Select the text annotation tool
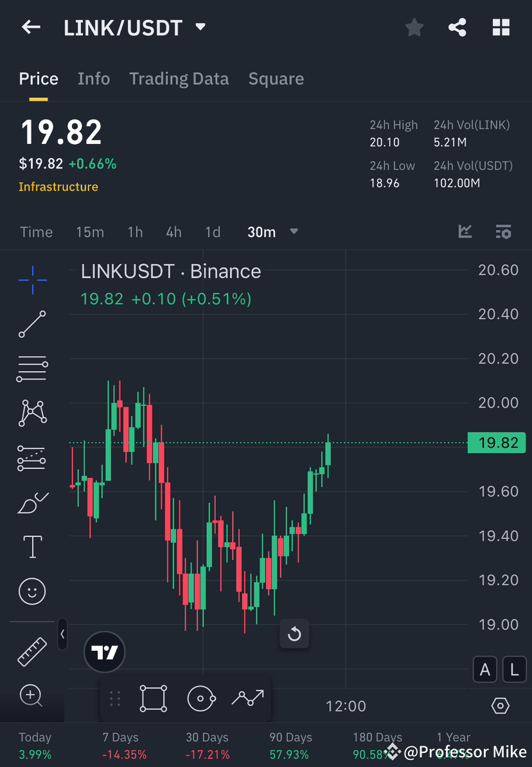The width and height of the screenshot is (532, 767). pos(32,546)
